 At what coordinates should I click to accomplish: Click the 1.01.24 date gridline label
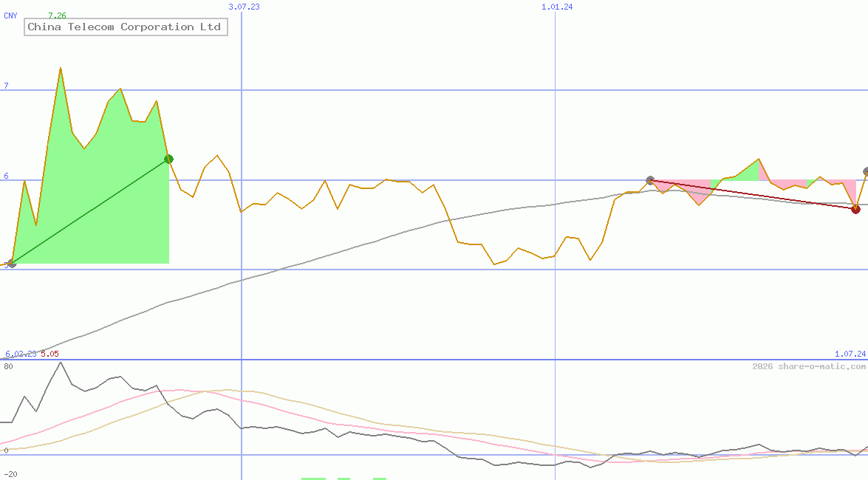click(556, 6)
